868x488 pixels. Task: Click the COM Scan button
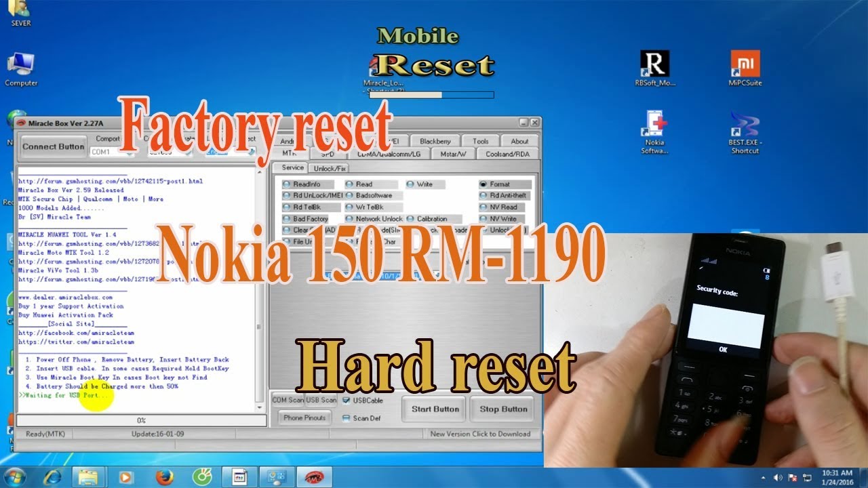(x=288, y=400)
